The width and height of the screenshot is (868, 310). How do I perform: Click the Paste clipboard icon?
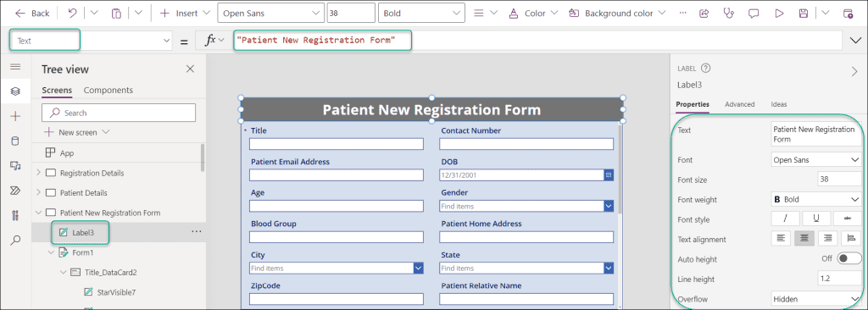pyautogui.click(x=116, y=14)
